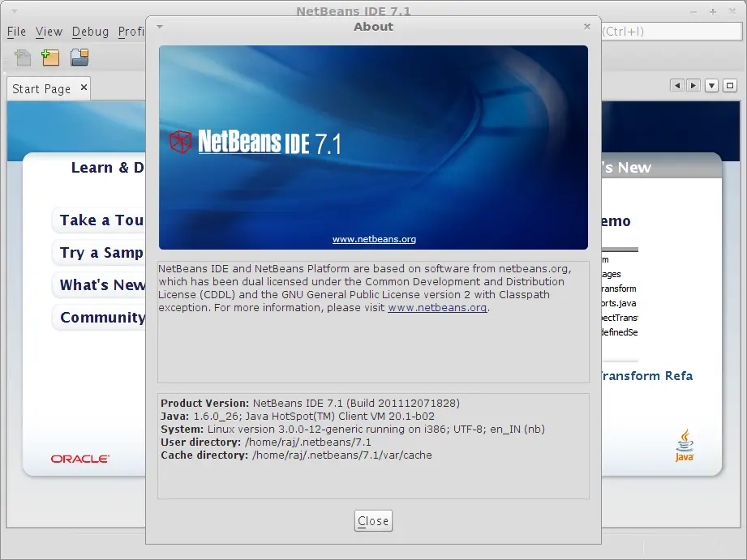Select the User directory line text
This screenshot has height=560, width=747.
pos(266,442)
